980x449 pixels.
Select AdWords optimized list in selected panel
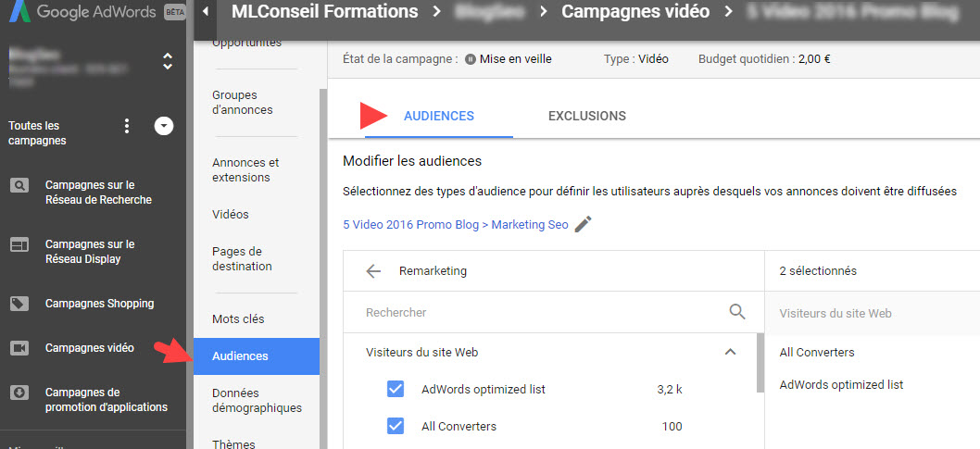[x=841, y=385]
